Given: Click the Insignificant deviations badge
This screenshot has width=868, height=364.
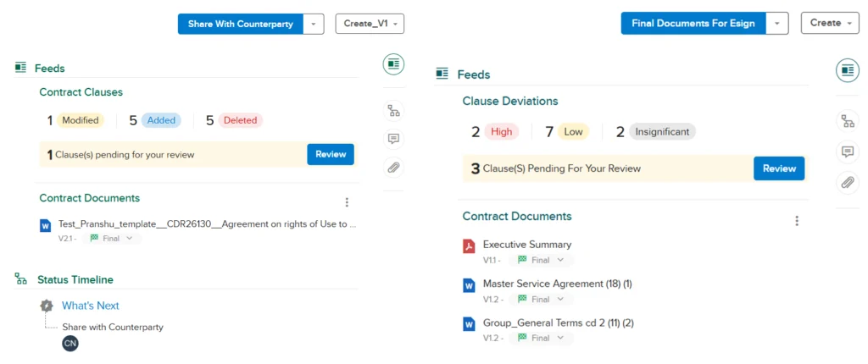Looking at the screenshot, I should point(662,132).
